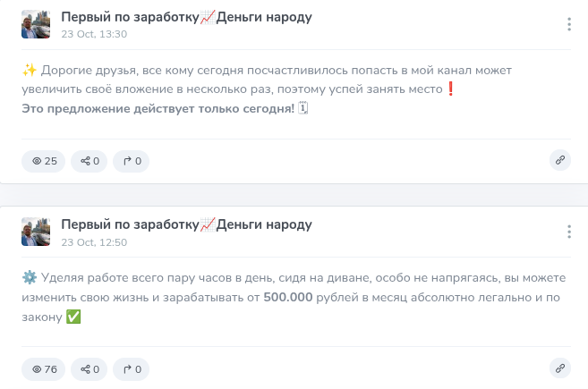
Task: Click the views counter showing 76
Action: tap(44, 368)
